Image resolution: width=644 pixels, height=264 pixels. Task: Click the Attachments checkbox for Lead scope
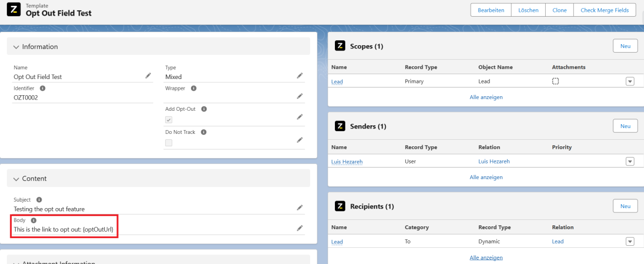tap(555, 81)
